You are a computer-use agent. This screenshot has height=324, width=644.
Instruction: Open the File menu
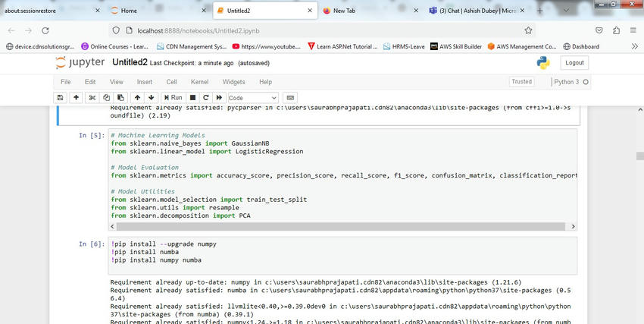(66, 82)
